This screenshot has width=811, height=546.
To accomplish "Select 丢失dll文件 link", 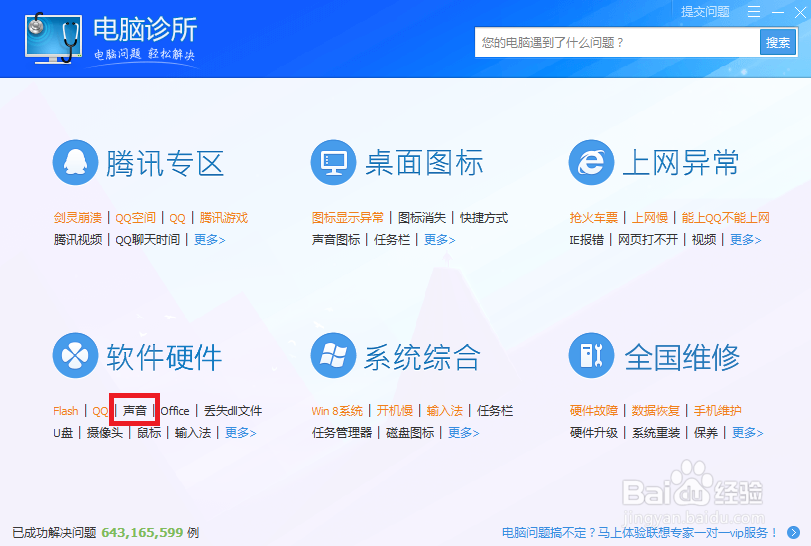I will tap(233, 411).
